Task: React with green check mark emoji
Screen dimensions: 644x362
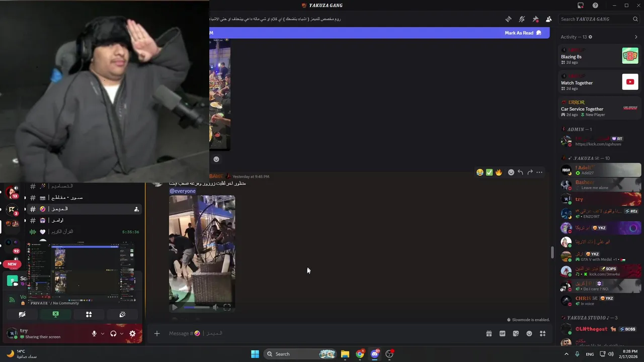Action: (489, 172)
